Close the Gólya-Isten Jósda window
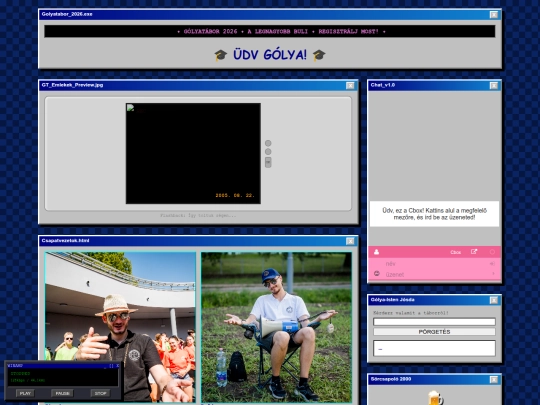 [494, 300]
